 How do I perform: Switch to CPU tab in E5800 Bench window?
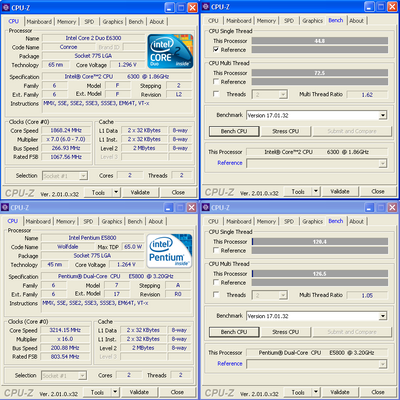pos(213,221)
